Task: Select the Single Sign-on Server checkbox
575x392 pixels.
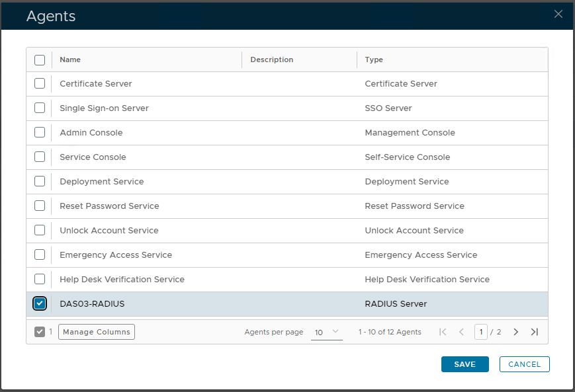Action: coord(40,108)
